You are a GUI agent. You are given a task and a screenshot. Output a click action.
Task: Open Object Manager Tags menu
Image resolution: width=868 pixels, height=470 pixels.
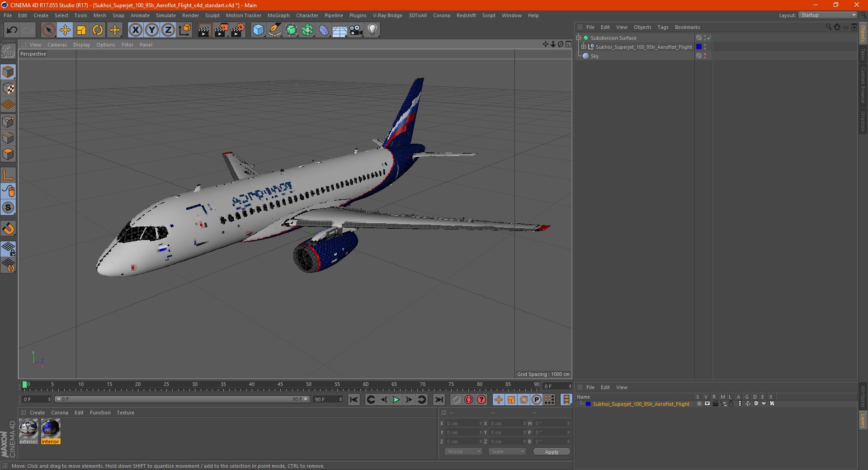tap(663, 27)
